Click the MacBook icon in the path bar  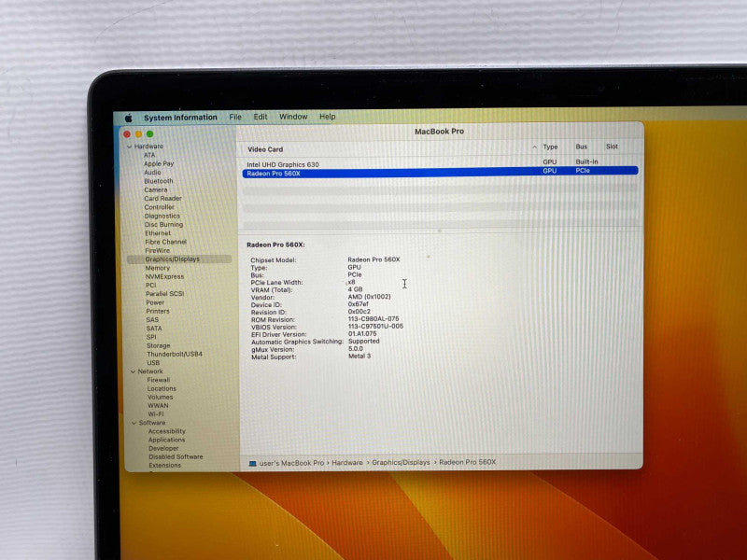(x=252, y=463)
